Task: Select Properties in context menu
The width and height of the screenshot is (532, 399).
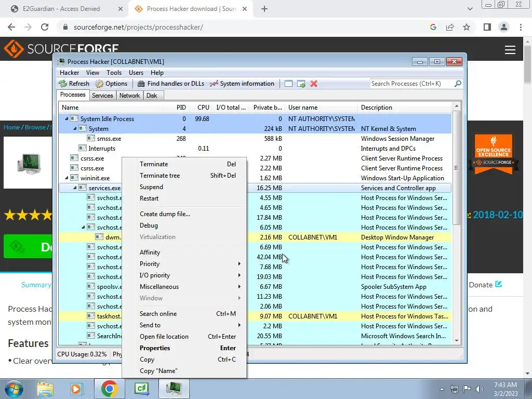Action: [x=184, y=348]
